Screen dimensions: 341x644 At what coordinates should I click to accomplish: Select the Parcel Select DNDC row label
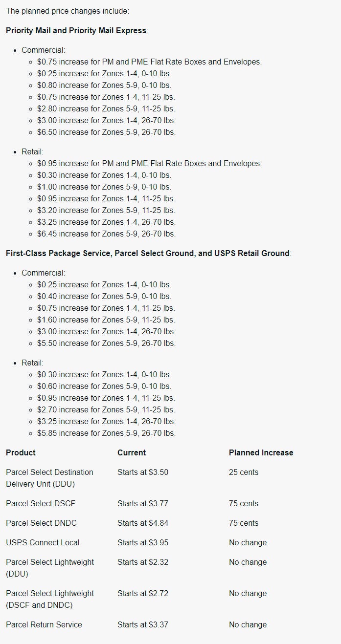[x=41, y=523]
